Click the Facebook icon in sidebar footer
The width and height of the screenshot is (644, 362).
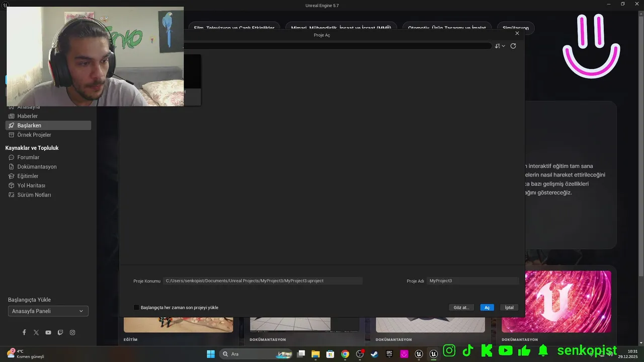tap(24, 332)
